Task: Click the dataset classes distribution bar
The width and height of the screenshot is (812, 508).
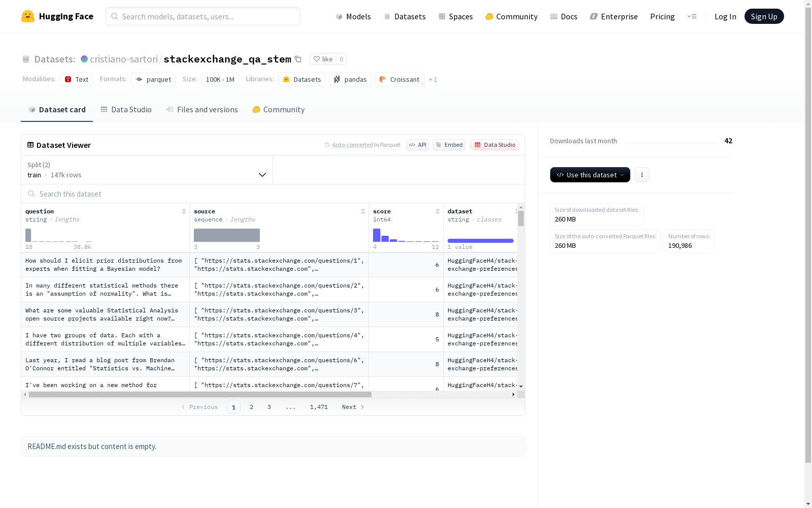Action: pyautogui.click(x=481, y=241)
